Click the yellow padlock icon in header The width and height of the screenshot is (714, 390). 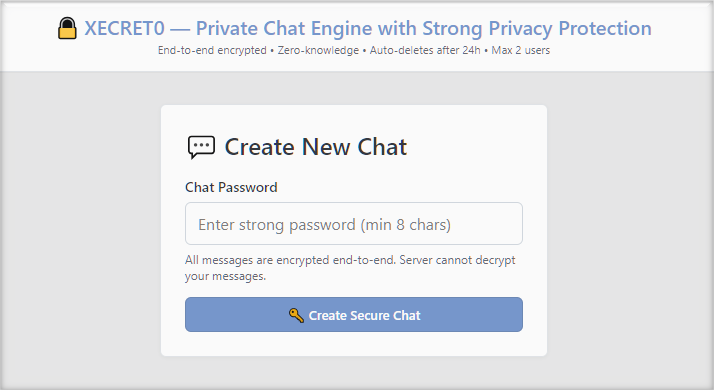(67, 28)
